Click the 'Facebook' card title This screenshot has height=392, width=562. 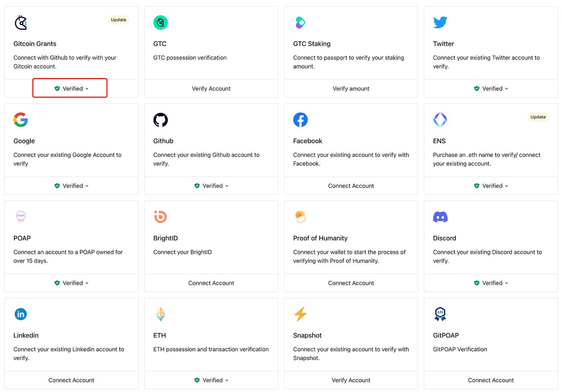(308, 141)
